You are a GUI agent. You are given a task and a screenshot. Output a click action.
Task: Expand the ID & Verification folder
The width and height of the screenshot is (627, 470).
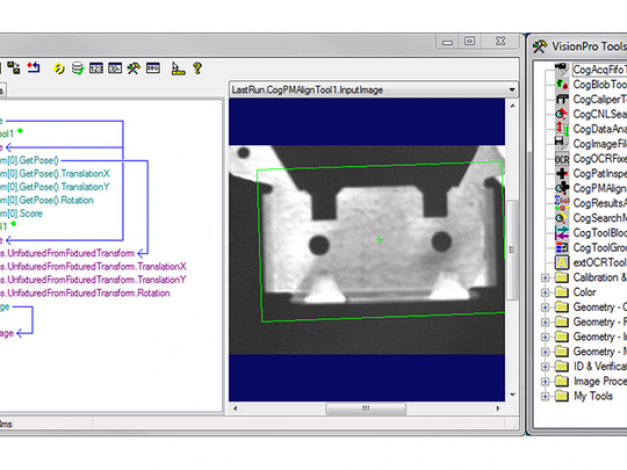pyautogui.click(x=545, y=366)
